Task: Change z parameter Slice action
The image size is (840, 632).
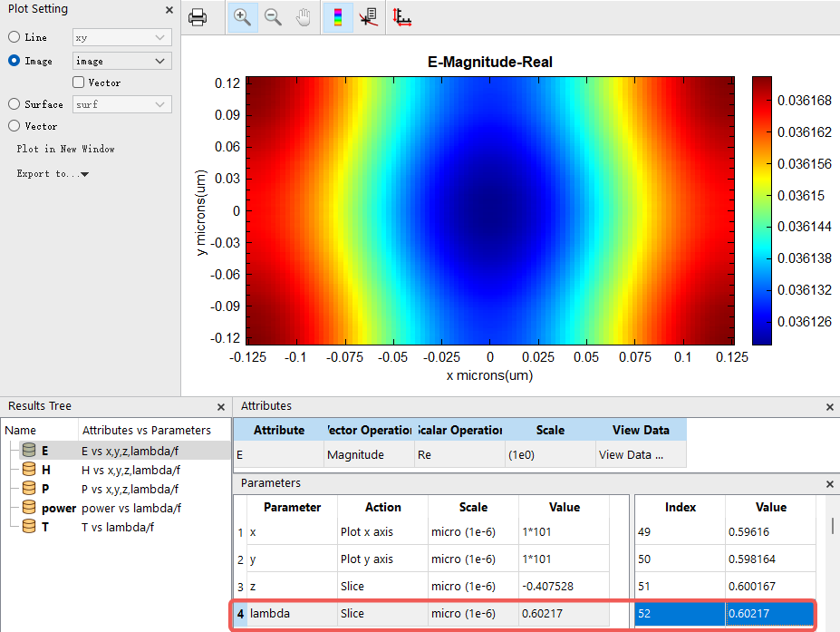Action: (x=383, y=586)
